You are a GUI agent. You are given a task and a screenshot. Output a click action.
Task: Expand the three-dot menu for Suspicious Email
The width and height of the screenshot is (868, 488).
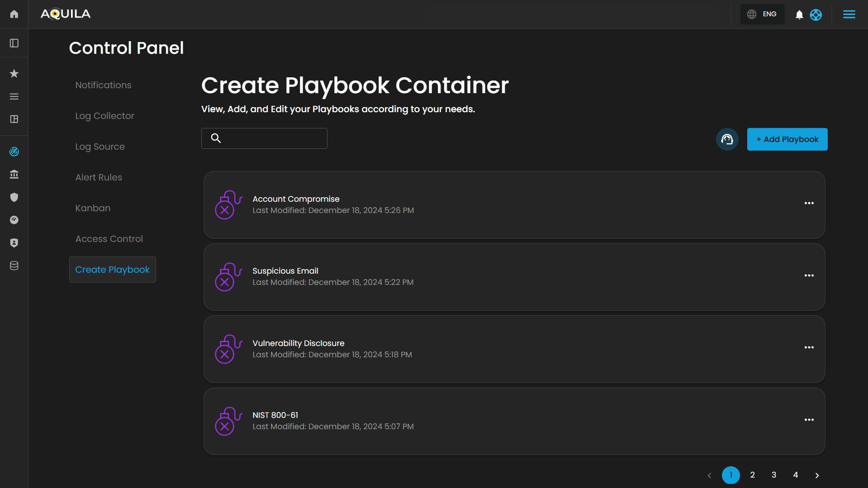[x=809, y=275]
